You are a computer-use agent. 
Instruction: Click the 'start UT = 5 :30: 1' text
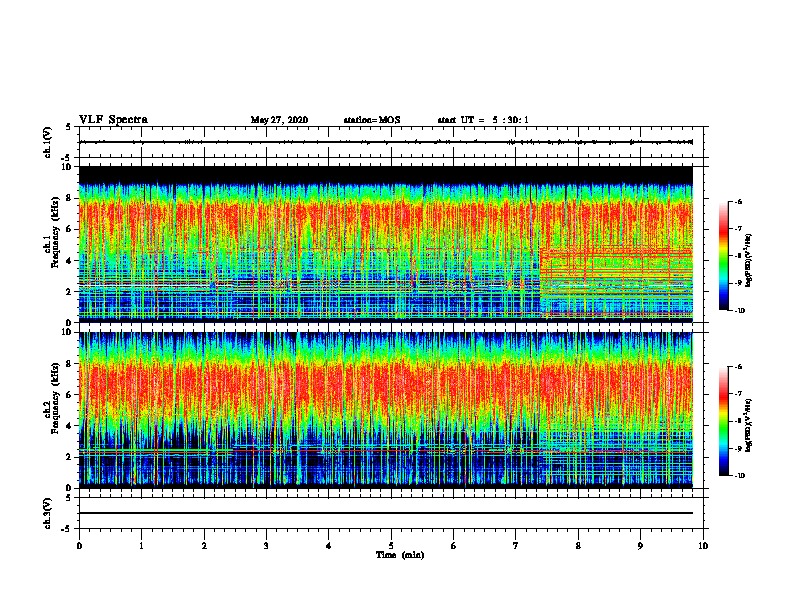pyautogui.click(x=483, y=120)
